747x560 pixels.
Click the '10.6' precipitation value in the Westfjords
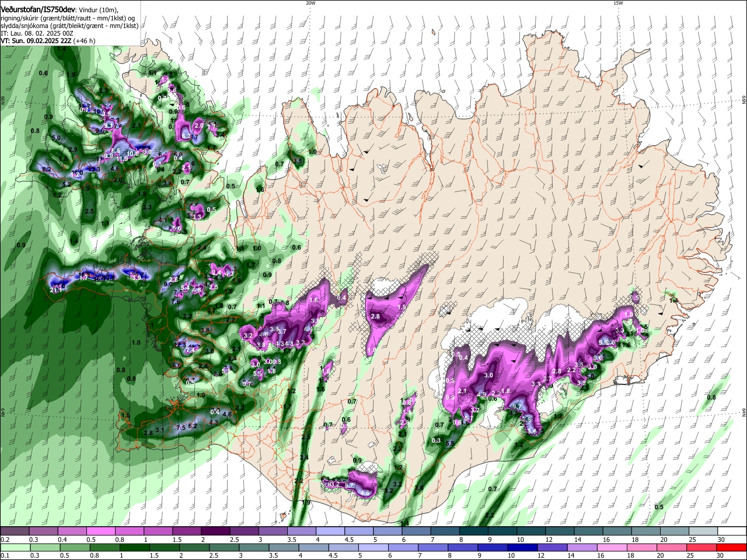pyautogui.click(x=132, y=154)
